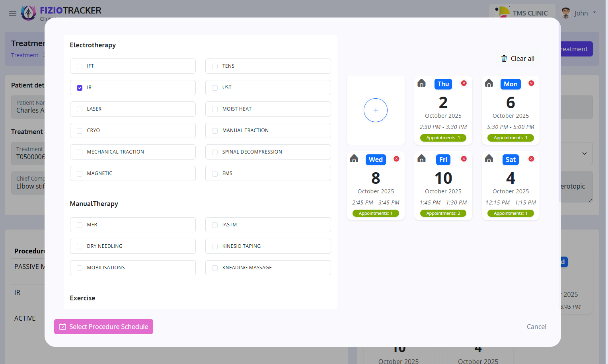Delete the Wed 8 October schedule card

pos(396,159)
